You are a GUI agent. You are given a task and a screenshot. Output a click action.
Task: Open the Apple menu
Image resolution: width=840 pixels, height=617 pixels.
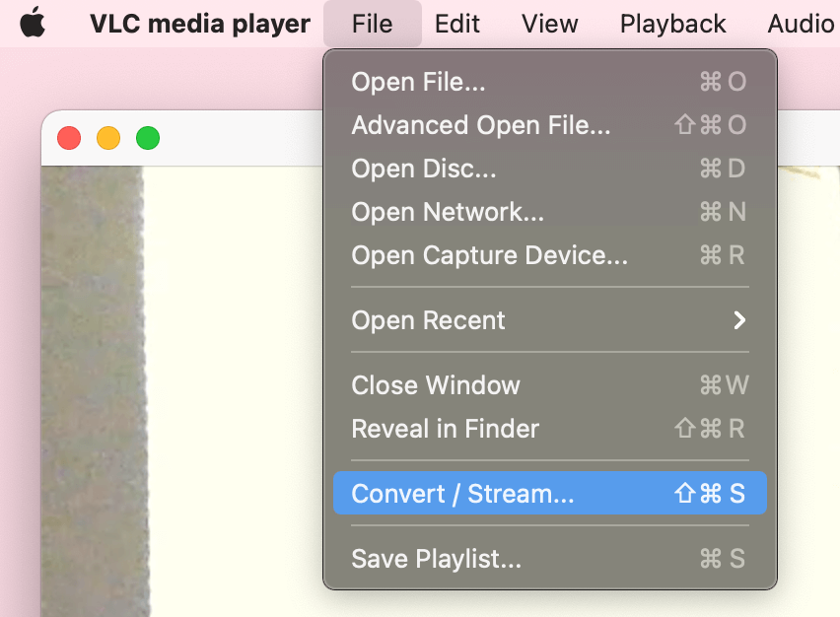33,23
